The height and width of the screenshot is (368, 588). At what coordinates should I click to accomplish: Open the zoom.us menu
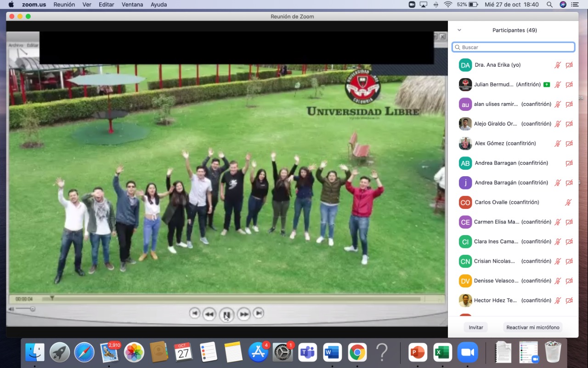[x=34, y=5]
